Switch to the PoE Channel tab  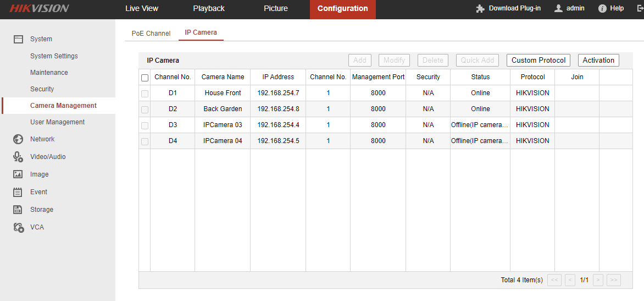point(151,34)
